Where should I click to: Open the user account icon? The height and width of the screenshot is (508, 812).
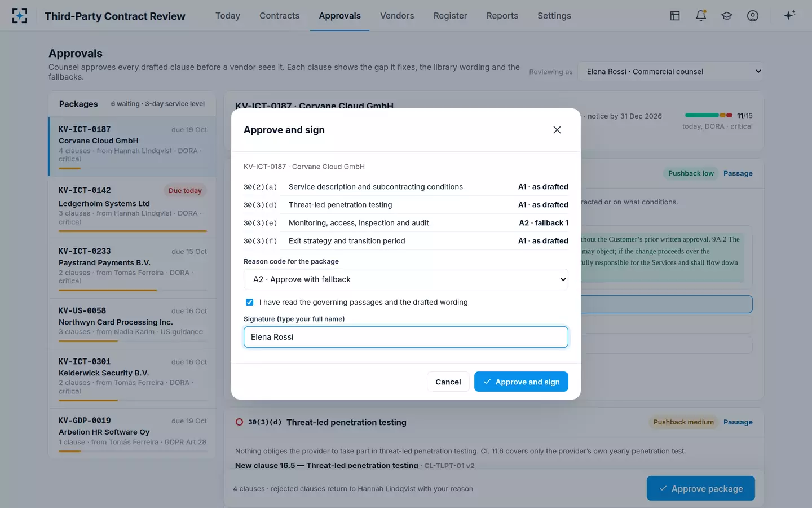click(x=753, y=16)
